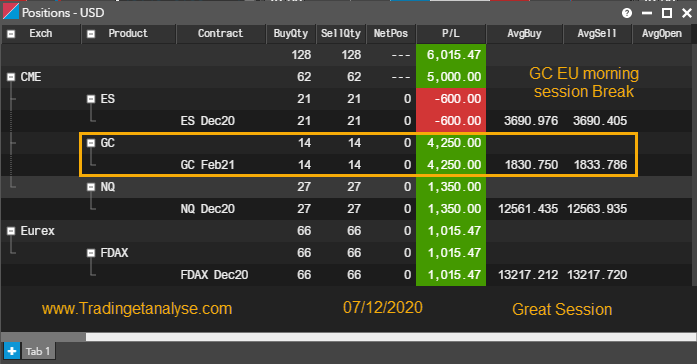Click GC Feb21 AvgBuy value 1830.750
This screenshot has width=697, height=364.
(x=531, y=165)
